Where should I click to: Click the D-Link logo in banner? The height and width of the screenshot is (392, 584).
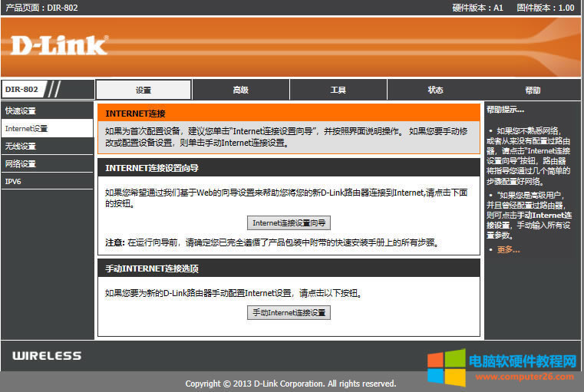click(x=59, y=45)
